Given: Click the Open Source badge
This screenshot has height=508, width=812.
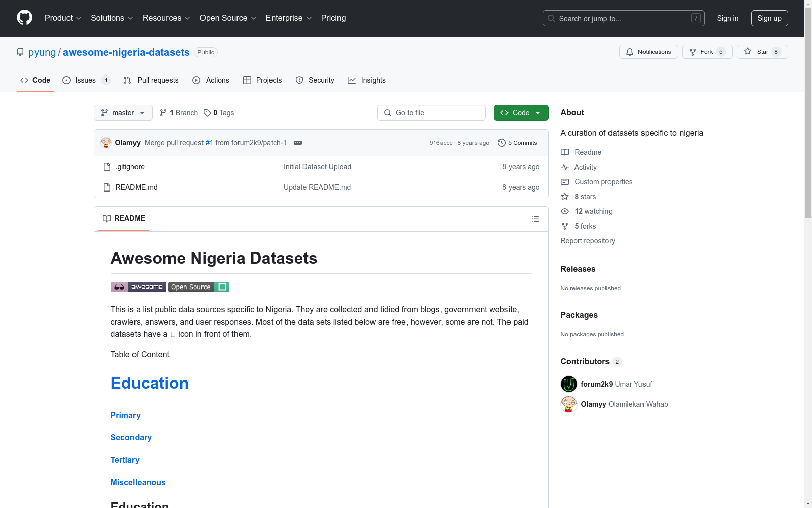Looking at the screenshot, I should (x=199, y=287).
